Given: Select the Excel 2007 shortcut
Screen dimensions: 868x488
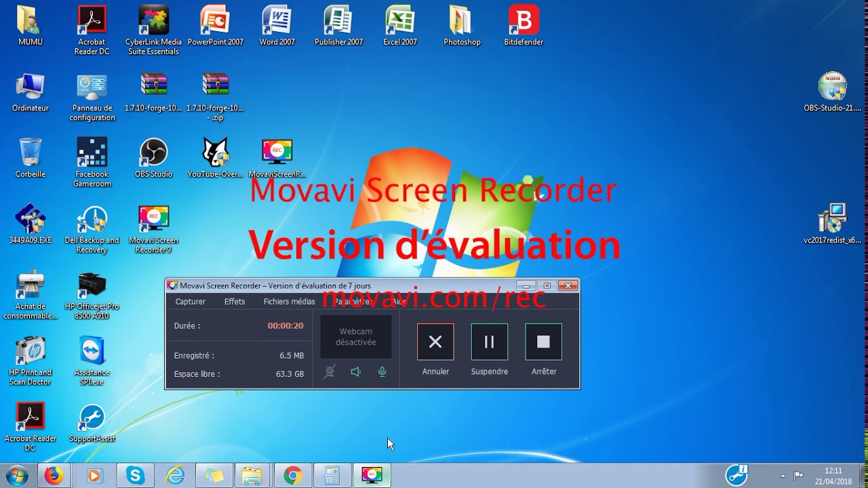Looking at the screenshot, I should (x=400, y=26).
